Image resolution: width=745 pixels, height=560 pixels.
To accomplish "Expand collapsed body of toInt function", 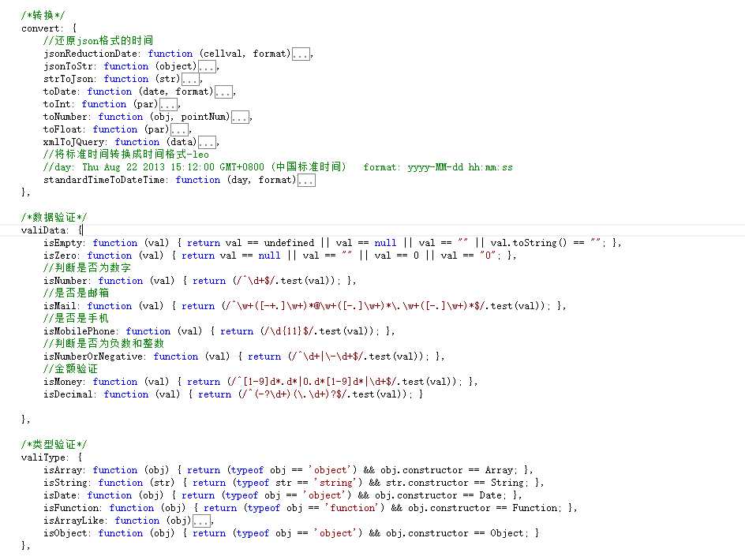I will coord(168,104).
